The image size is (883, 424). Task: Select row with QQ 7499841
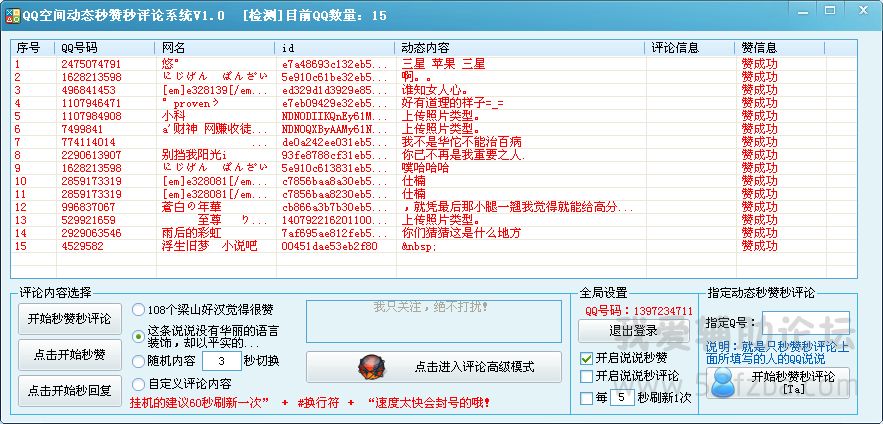tap(434, 129)
